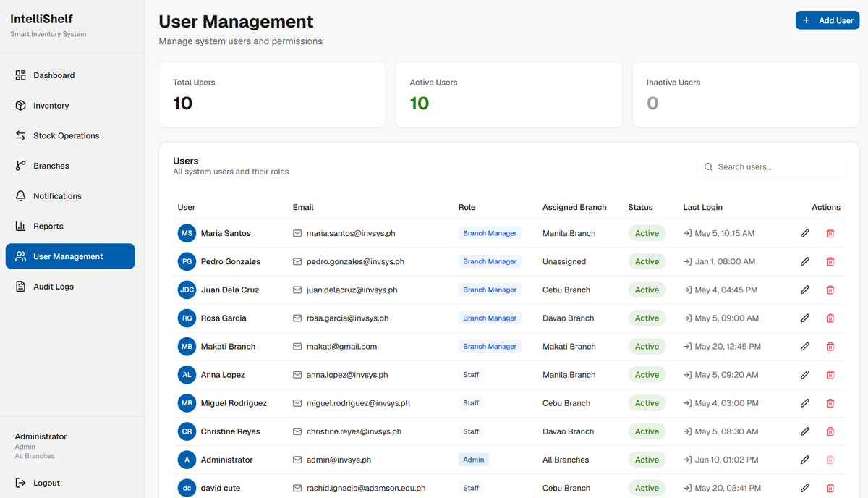Delete the Anna Lopez user
The image size is (868, 498).
(830, 375)
